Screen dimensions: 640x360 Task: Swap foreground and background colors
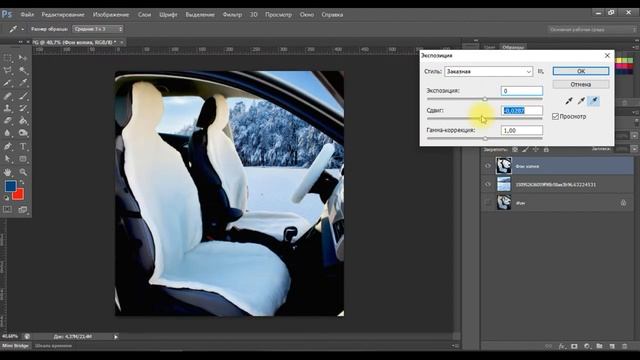click(22, 182)
